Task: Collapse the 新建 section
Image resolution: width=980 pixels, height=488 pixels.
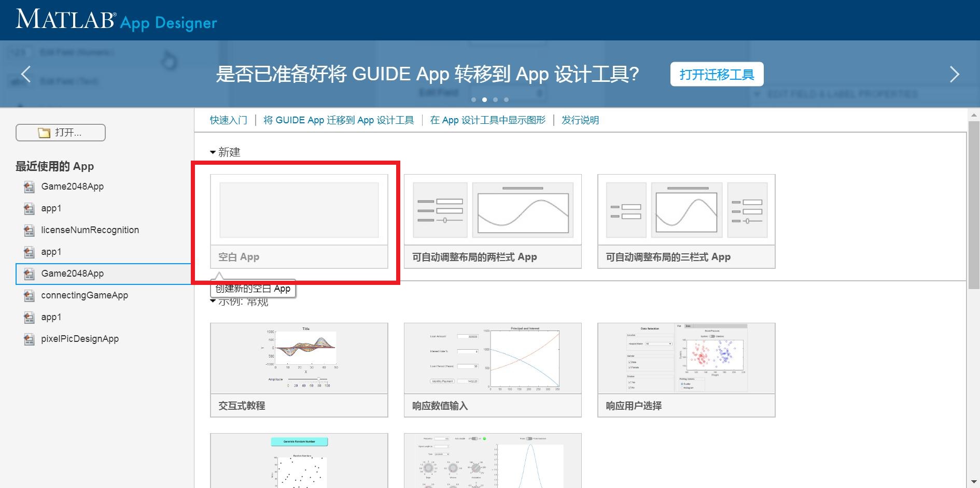Action: pyautogui.click(x=213, y=152)
